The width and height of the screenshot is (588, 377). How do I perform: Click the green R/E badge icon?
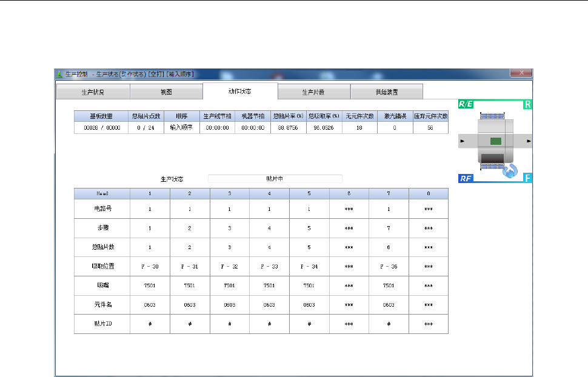click(466, 104)
